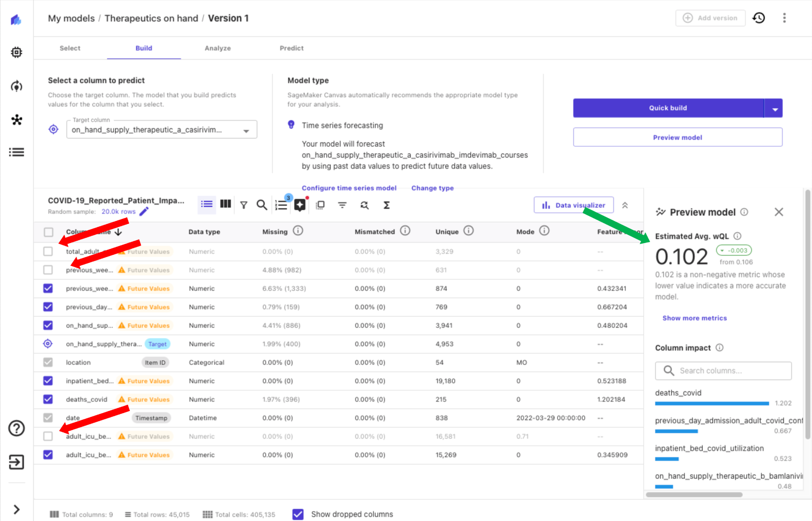Click the info icon beside Mismatched header
The height and width of the screenshot is (521, 812).
[405, 230]
